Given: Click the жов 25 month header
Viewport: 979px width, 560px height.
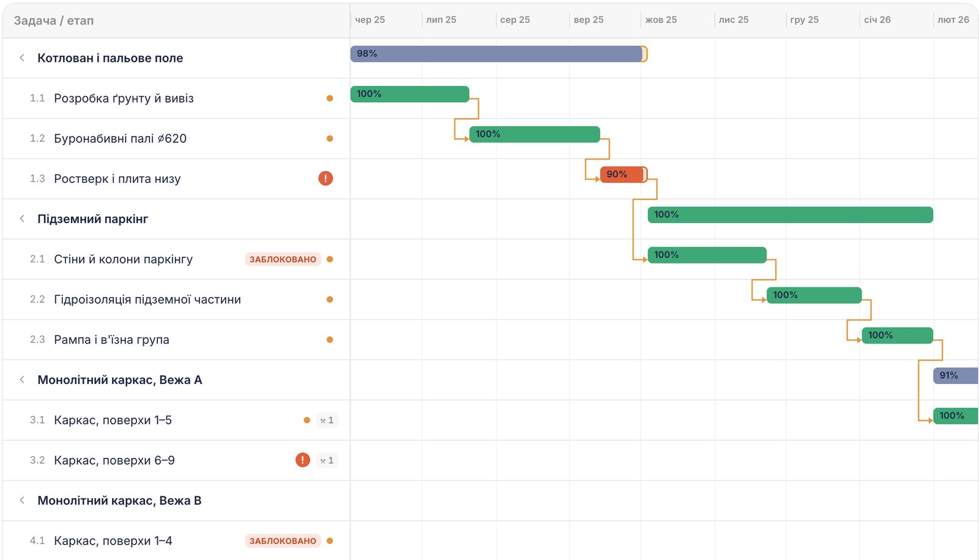Looking at the screenshot, I should pyautogui.click(x=661, y=20).
